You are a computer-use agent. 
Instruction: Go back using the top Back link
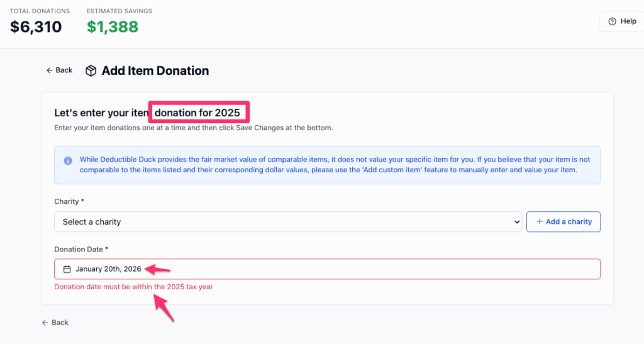[x=60, y=70]
